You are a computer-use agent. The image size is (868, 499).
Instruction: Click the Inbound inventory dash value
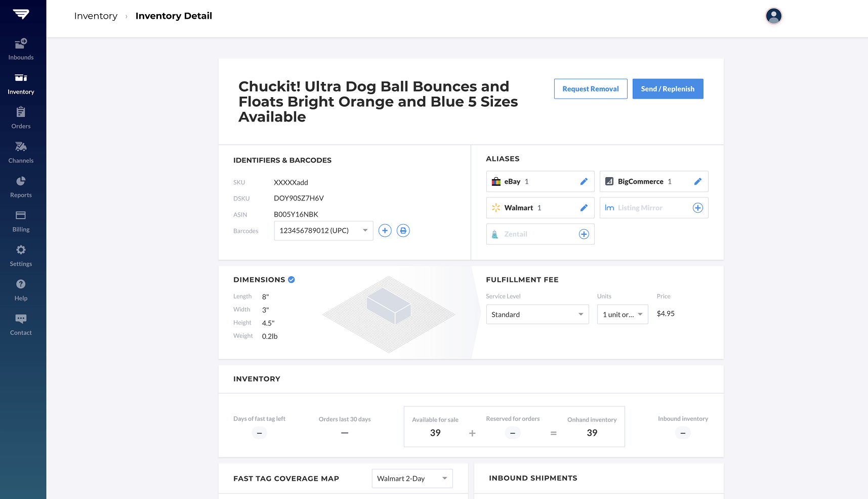click(x=683, y=433)
